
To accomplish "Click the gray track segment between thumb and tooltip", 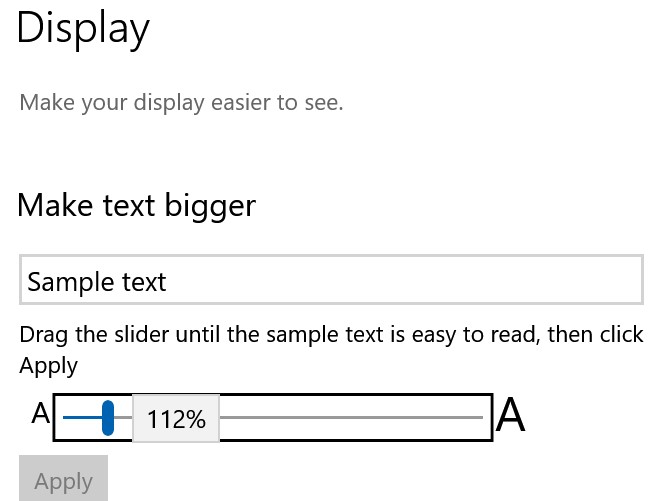I will tap(123, 417).
